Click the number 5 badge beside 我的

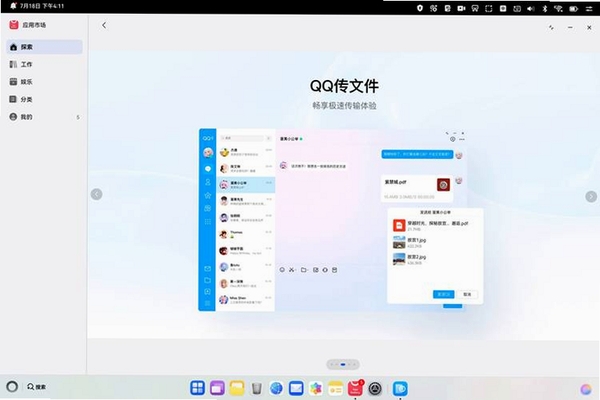tap(78, 117)
